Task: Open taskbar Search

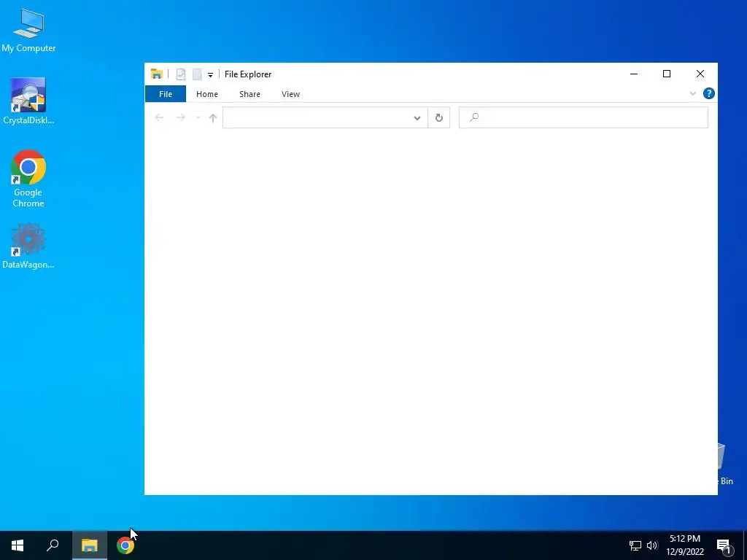Action: point(53,545)
